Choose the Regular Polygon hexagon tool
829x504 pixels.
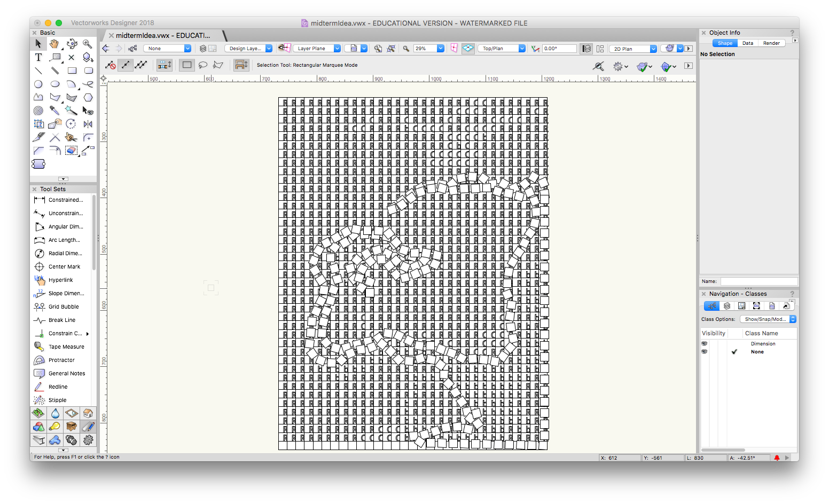pyautogui.click(x=88, y=97)
